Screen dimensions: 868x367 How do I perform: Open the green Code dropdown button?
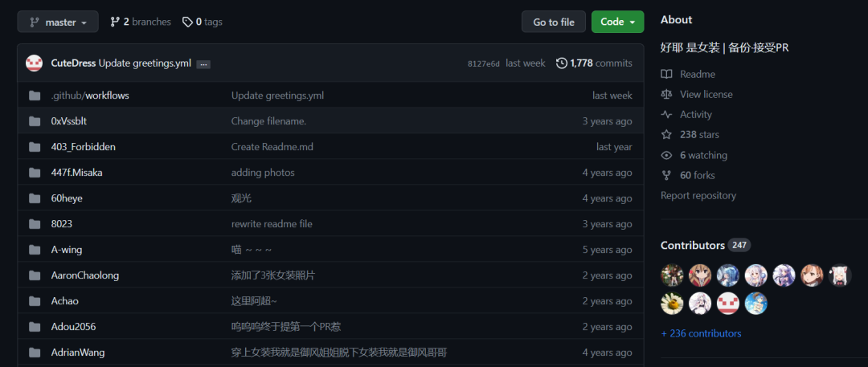click(x=618, y=22)
